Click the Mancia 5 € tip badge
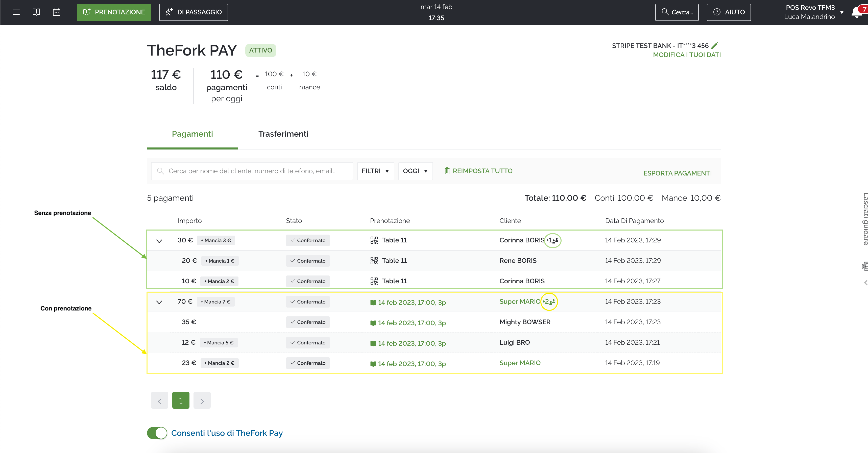The height and width of the screenshot is (453, 868). (x=218, y=343)
